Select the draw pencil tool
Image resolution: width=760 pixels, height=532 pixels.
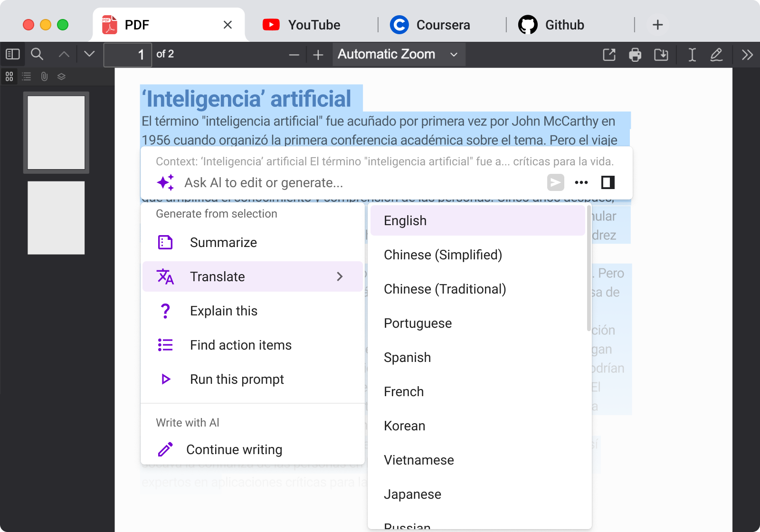[716, 55]
